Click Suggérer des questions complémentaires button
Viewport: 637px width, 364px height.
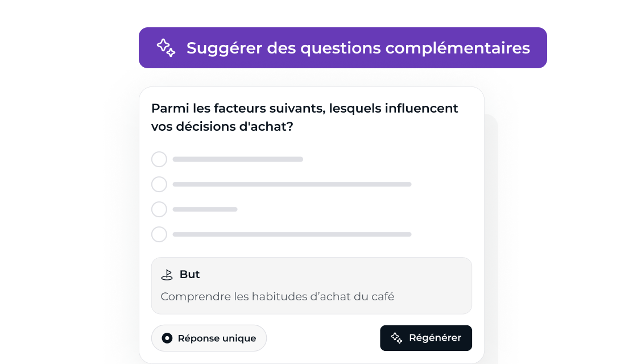(343, 48)
